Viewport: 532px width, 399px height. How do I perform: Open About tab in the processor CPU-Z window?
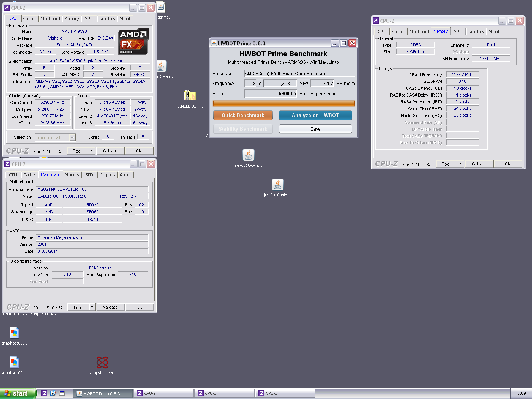[x=125, y=19]
